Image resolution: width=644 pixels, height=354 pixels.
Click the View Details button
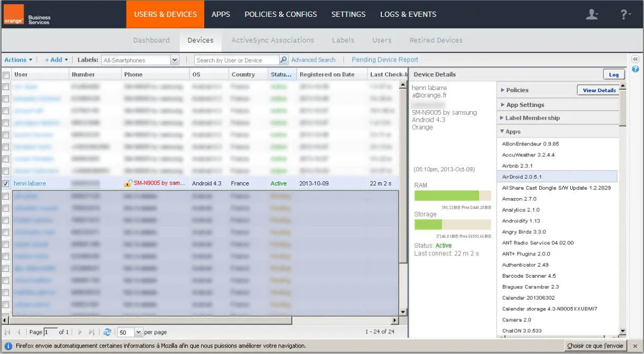[599, 90]
